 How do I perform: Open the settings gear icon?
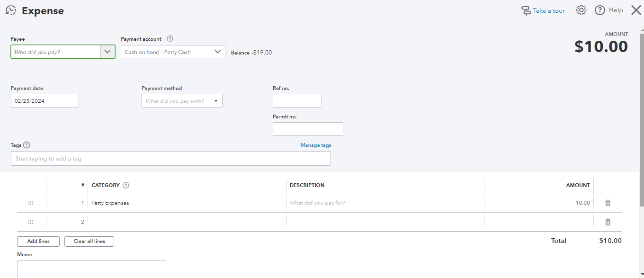pos(581,10)
